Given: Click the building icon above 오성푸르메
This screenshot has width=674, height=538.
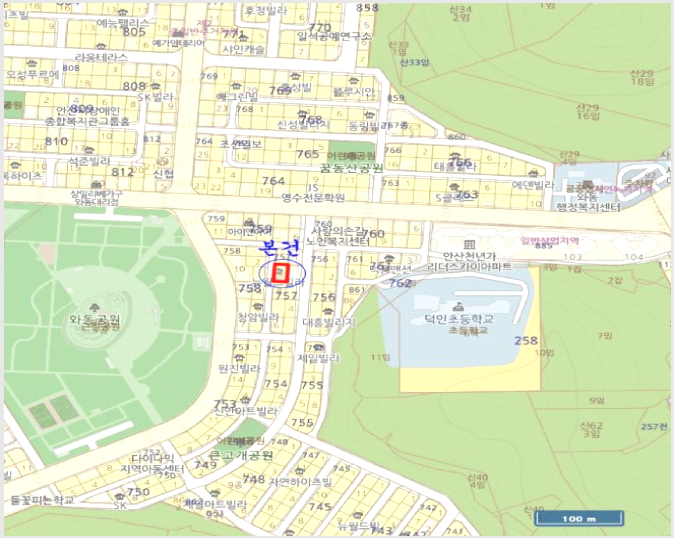Looking at the screenshot, I should click(32, 64).
